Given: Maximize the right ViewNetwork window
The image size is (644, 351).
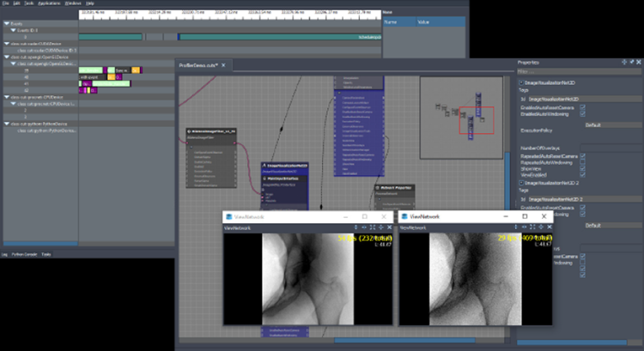Looking at the screenshot, I should click(x=525, y=216).
